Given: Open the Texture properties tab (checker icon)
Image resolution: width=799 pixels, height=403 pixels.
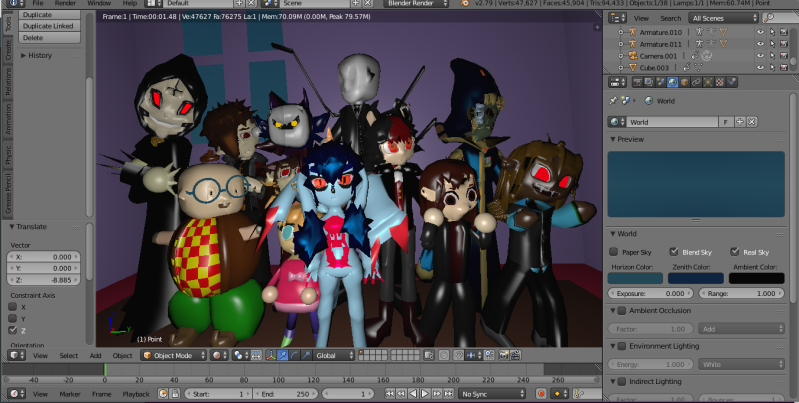Looking at the screenshot, I should [x=720, y=82].
